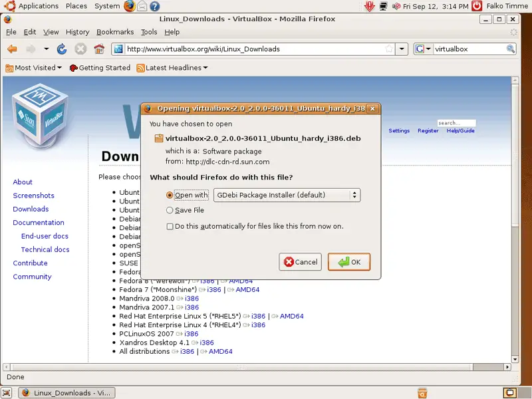Expand the Most Visited bookmarks folder
The width and height of the screenshot is (532, 399).
pos(34,68)
